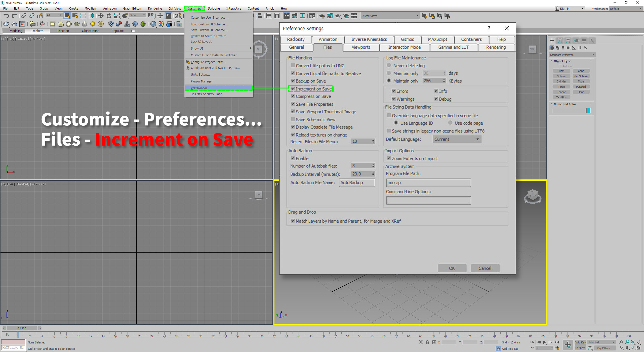Click OK in Preference Settings
The height and width of the screenshot is (352, 644).
(x=452, y=268)
